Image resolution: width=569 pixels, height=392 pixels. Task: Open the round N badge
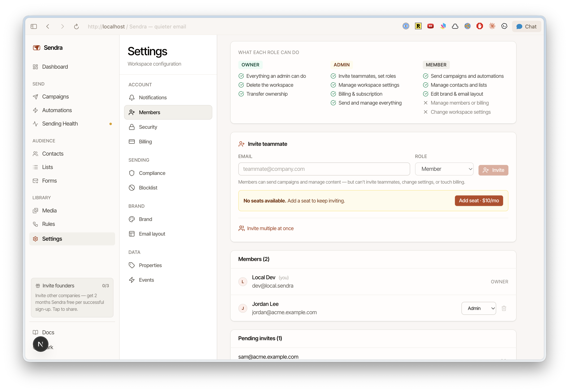pyautogui.click(x=41, y=344)
